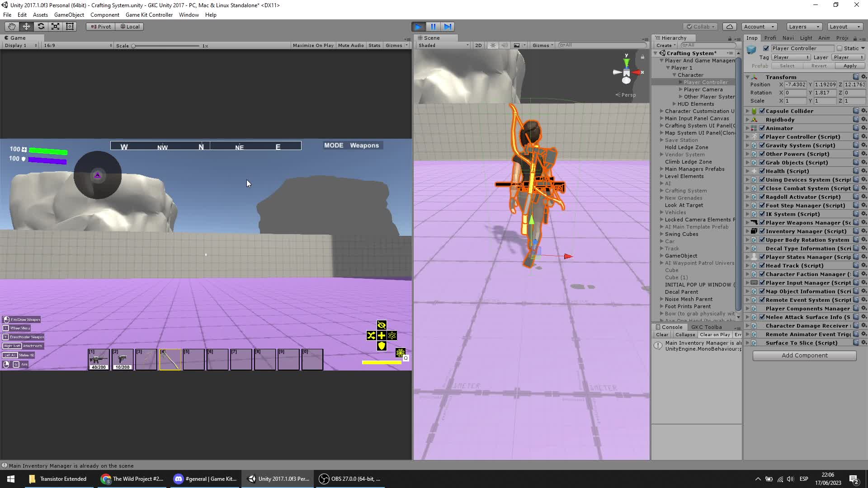Switch to the GKC Toolbar tab
The image size is (868, 488).
[706, 327]
